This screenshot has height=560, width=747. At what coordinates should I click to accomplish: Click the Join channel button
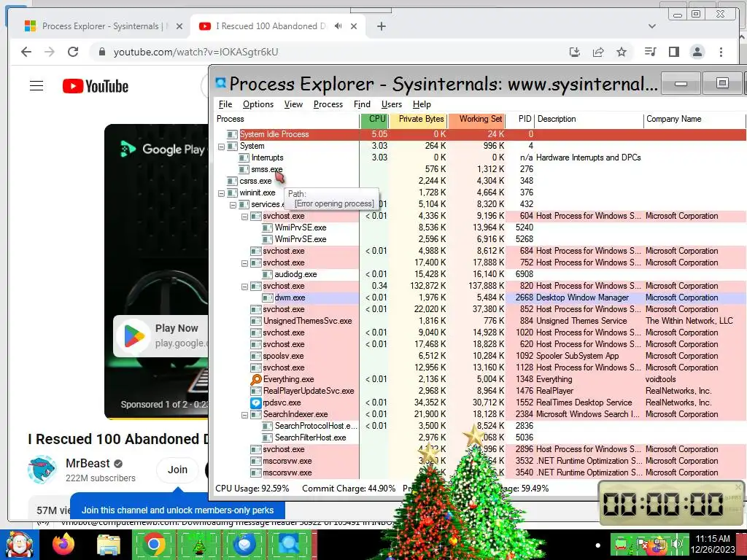click(177, 470)
